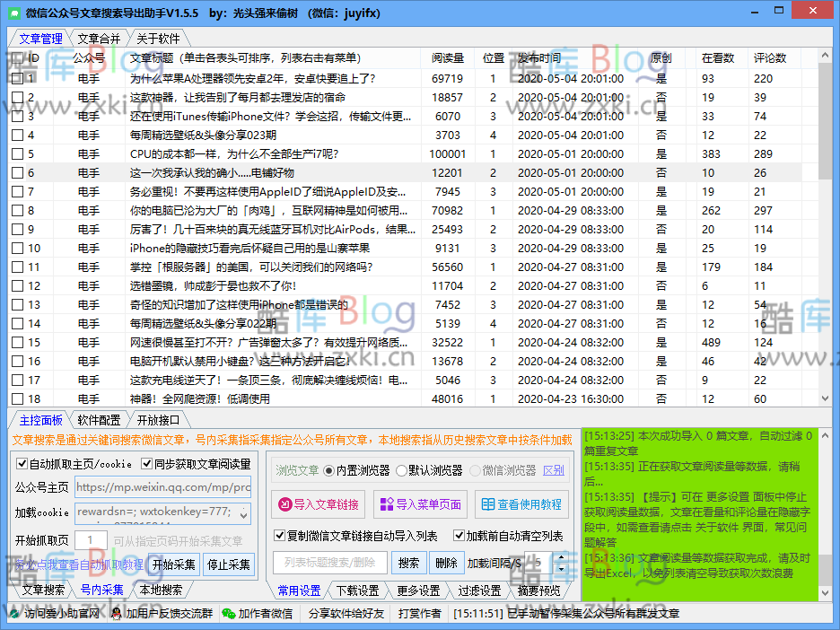This screenshot has height=630, width=840.
Task: Sort the list by 阅读量 column header
Action: (x=447, y=57)
